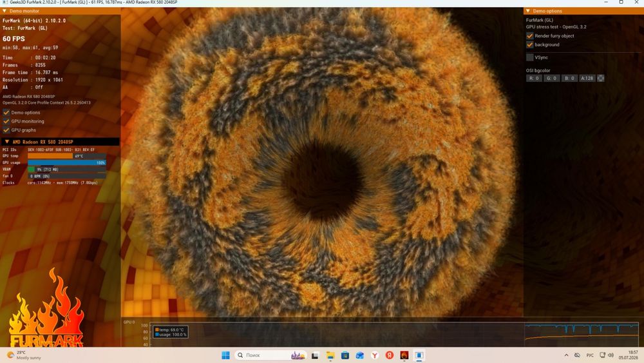Collapse the Demo monitor panel
The height and width of the screenshot is (363, 644).
tap(5, 11)
